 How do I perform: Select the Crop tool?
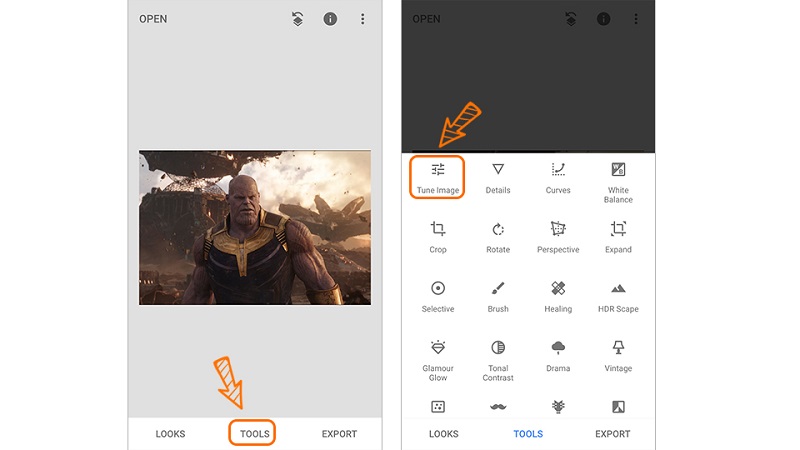click(437, 237)
